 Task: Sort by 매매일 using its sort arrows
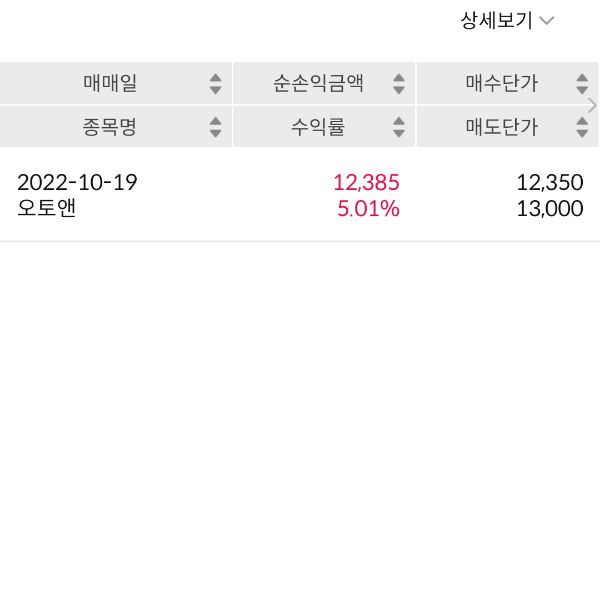[215, 84]
